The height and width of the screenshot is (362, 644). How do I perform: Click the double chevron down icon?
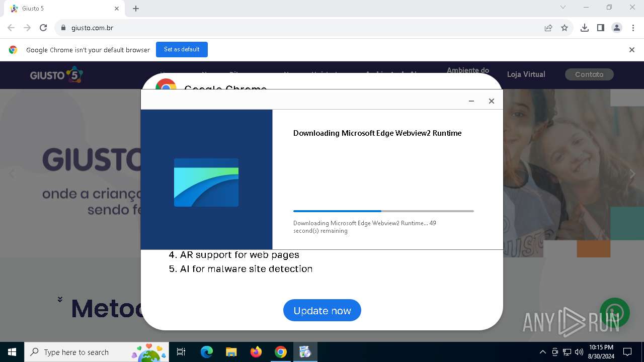[x=60, y=299]
